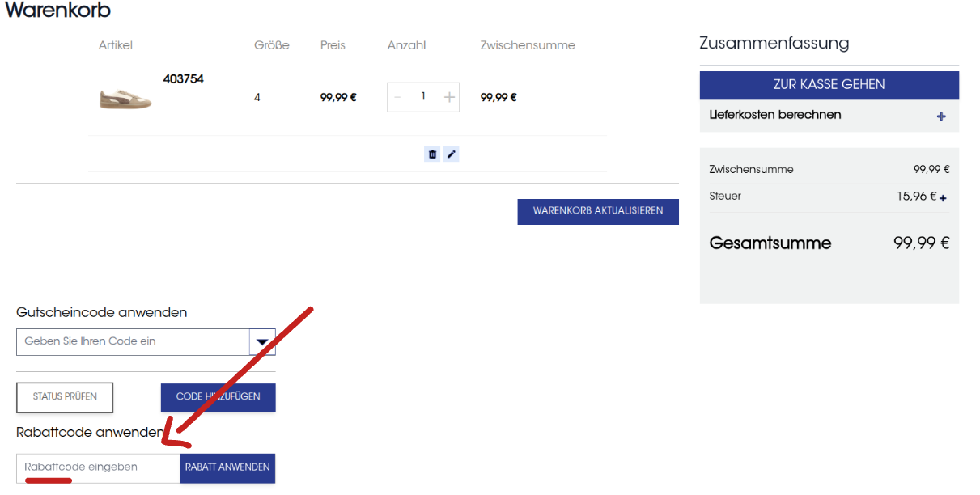Image resolution: width=980 pixels, height=495 pixels.
Task: Click the article number 403754
Action: tap(184, 79)
